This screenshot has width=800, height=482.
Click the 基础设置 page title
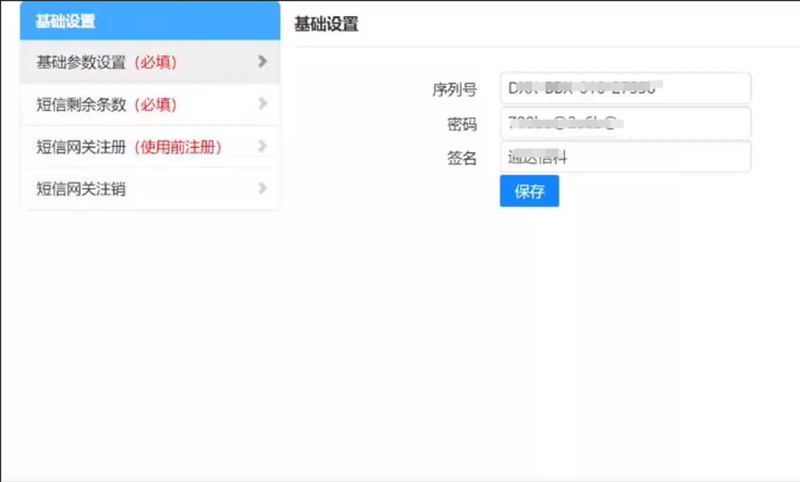point(327,24)
